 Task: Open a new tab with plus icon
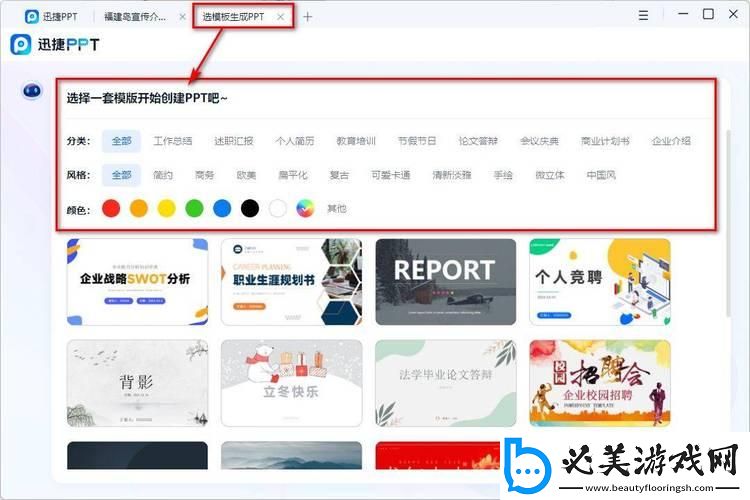click(x=308, y=17)
